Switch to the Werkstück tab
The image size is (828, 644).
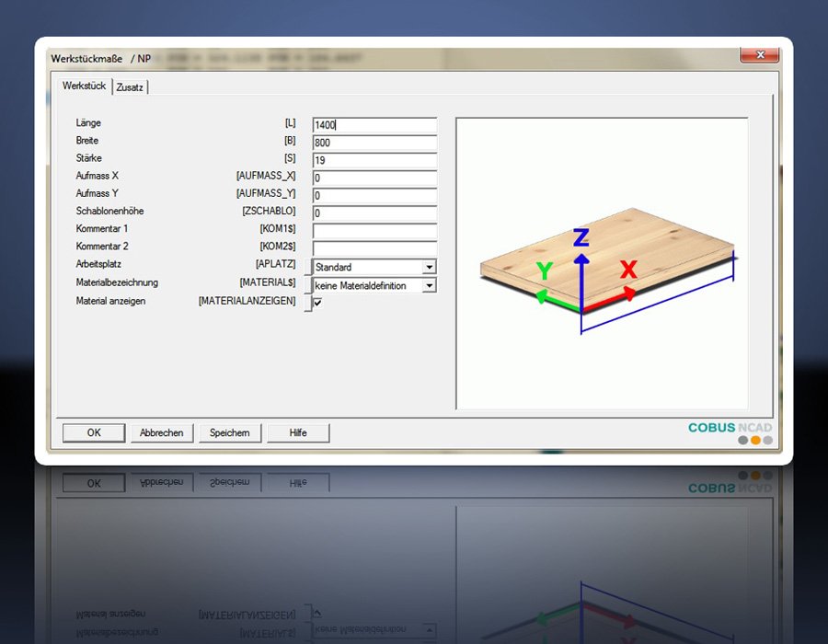pos(84,86)
